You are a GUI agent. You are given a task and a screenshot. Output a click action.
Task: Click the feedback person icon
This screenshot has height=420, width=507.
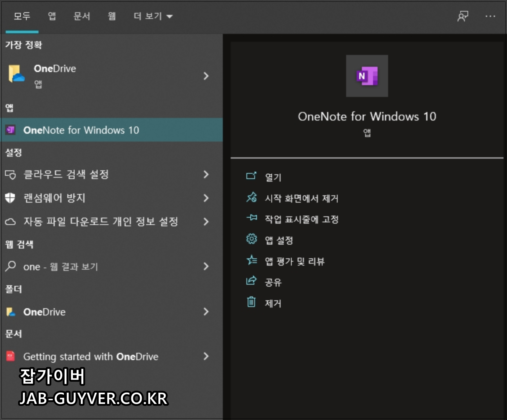pyautogui.click(x=463, y=16)
